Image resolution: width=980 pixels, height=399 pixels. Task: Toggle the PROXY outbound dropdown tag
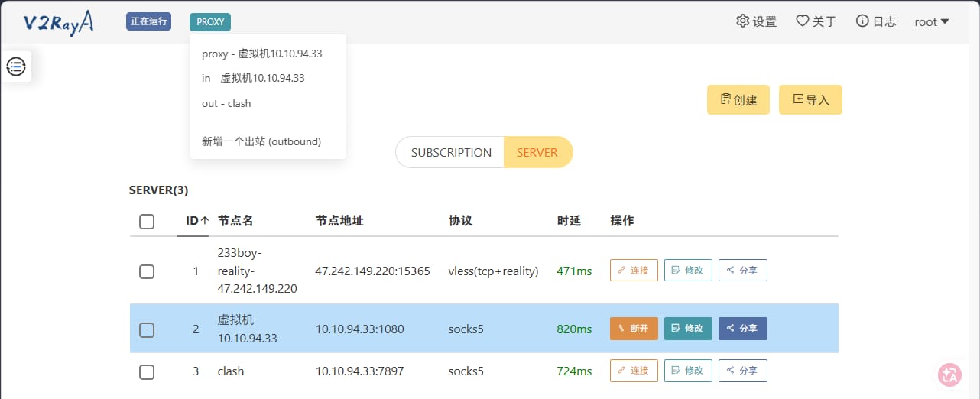[x=210, y=22]
